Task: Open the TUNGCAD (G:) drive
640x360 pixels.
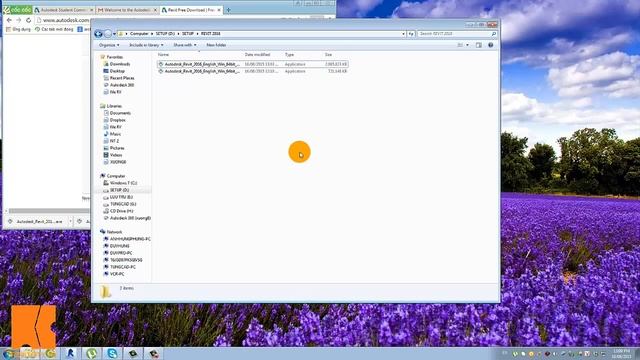Action: point(123,204)
